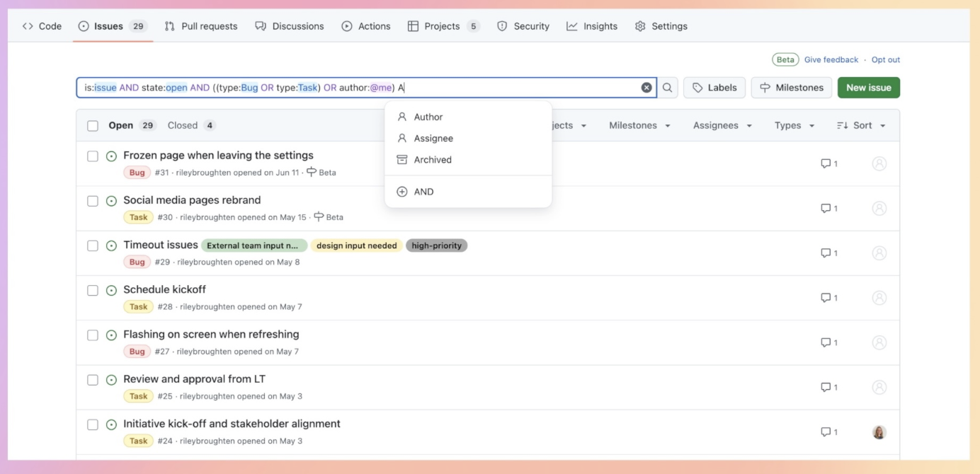Toggle the select-all issues checkbox
The image size is (980, 474).
click(93, 126)
